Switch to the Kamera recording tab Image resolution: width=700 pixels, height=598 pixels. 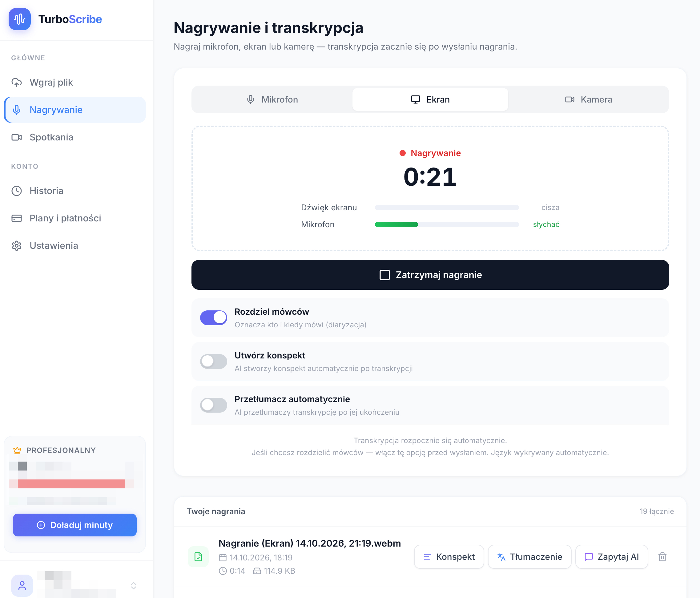coord(588,100)
